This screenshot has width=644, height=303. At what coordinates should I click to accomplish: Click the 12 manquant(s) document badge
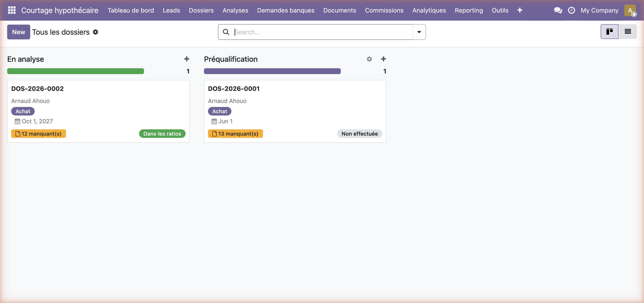pyautogui.click(x=39, y=134)
